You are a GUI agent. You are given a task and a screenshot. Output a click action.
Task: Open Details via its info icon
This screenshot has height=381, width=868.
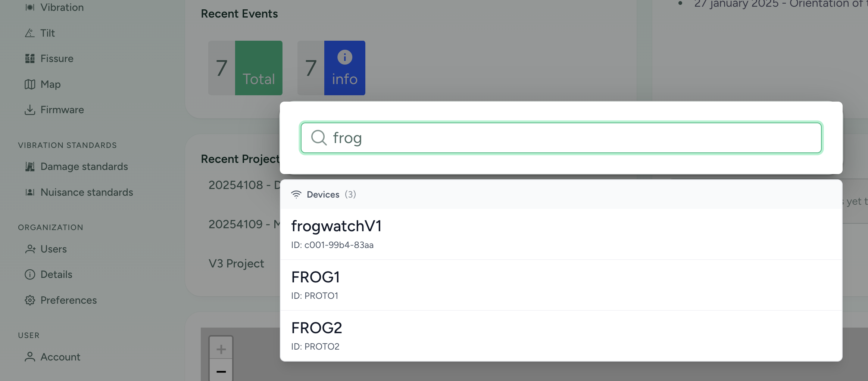pyautogui.click(x=30, y=274)
